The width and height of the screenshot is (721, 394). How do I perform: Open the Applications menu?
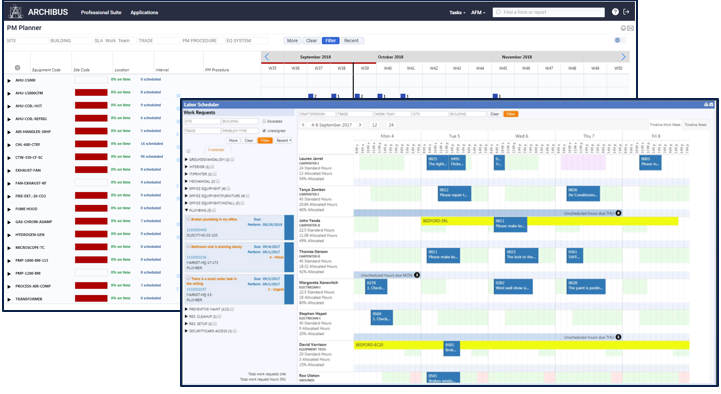pos(144,12)
